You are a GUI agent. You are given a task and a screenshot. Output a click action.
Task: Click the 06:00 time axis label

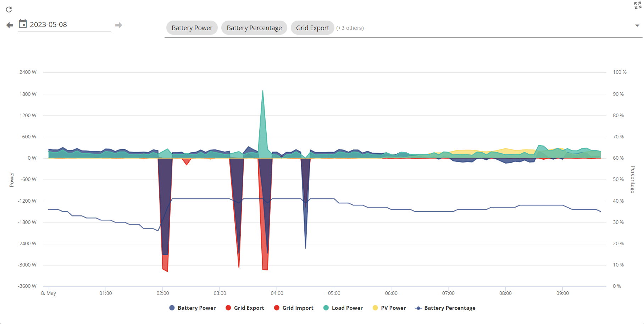tap(391, 293)
